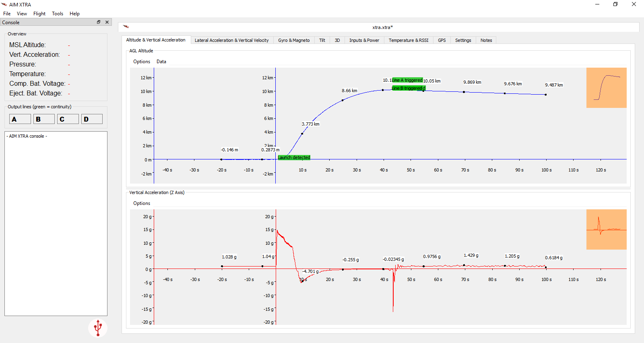644x343 pixels.
Task: Click the MSL Altitude readout
Action: [x=39, y=45]
